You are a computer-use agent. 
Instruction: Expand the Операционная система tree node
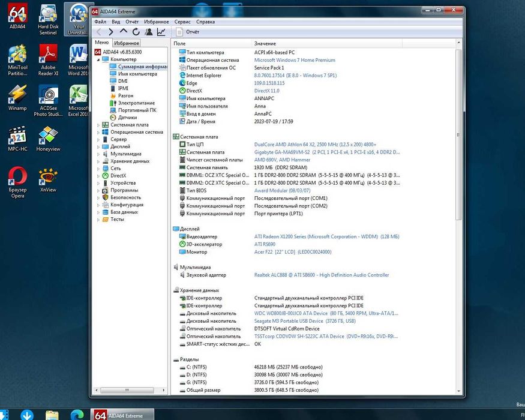click(x=98, y=132)
